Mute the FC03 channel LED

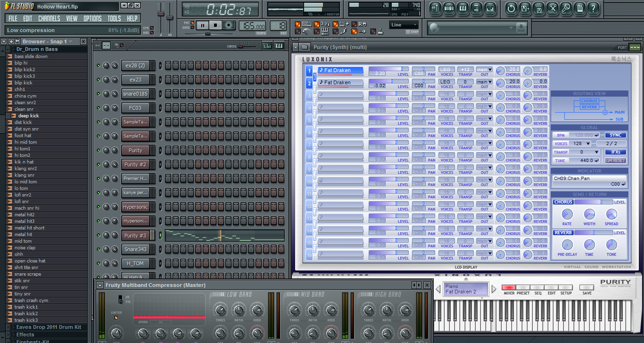(x=99, y=108)
